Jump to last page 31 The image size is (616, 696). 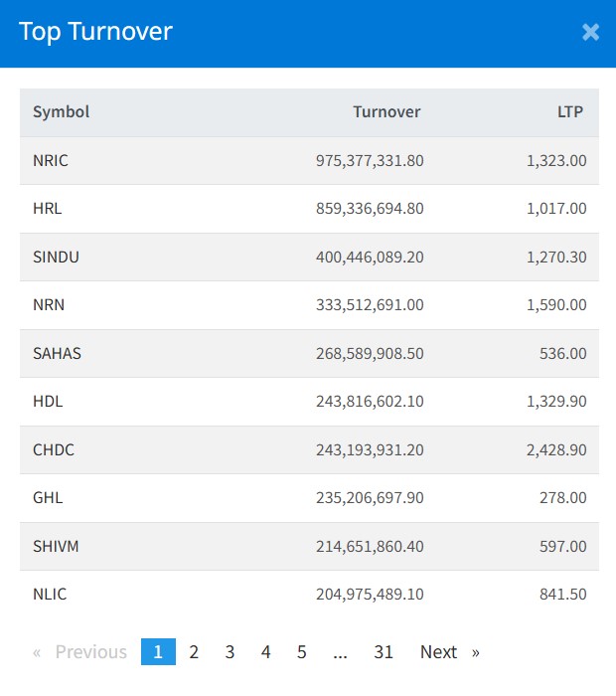(x=384, y=652)
